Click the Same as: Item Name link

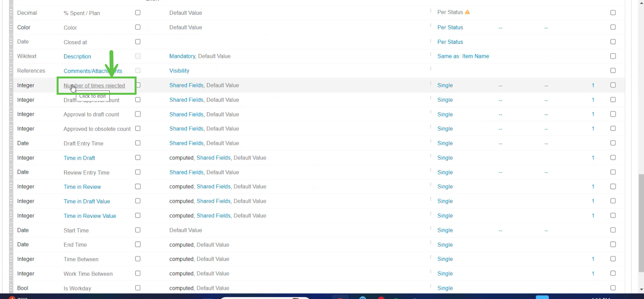[463, 56]
